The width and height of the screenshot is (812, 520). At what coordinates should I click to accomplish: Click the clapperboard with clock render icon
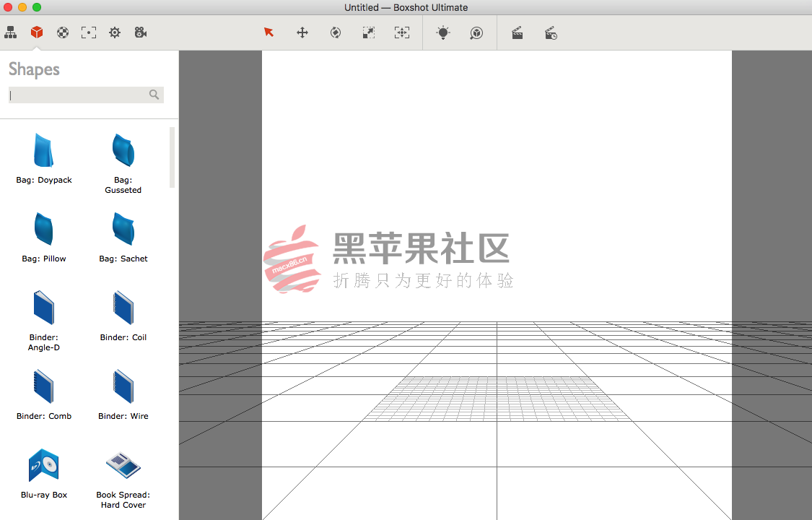(x=551, y=33)
